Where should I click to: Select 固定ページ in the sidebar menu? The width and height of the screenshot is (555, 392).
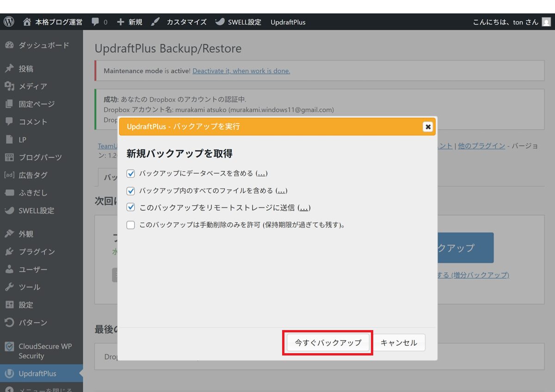(37, 104)
